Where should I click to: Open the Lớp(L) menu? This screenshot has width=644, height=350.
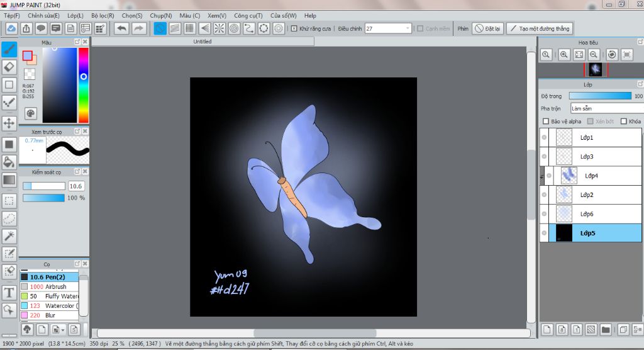(x=75, y=16)
